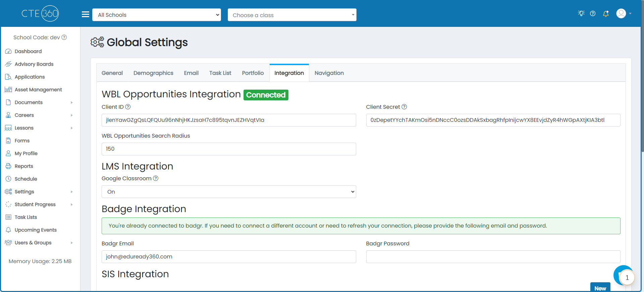Image resolution: width=644 pixels, height=292 pixels.
Task: Expand the Users & Groups submenu arrow
Action: pos(72,243)
